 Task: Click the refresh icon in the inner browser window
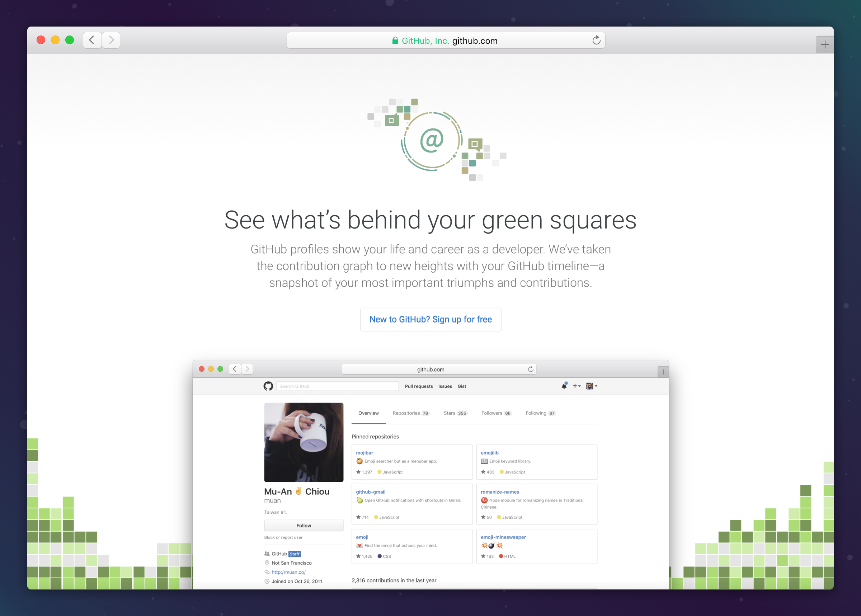pos(531,369)
